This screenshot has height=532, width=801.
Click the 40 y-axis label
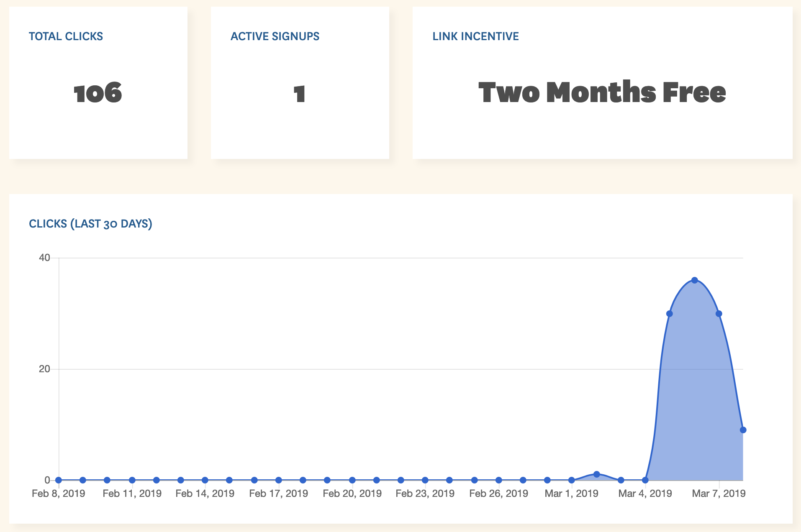44,258
